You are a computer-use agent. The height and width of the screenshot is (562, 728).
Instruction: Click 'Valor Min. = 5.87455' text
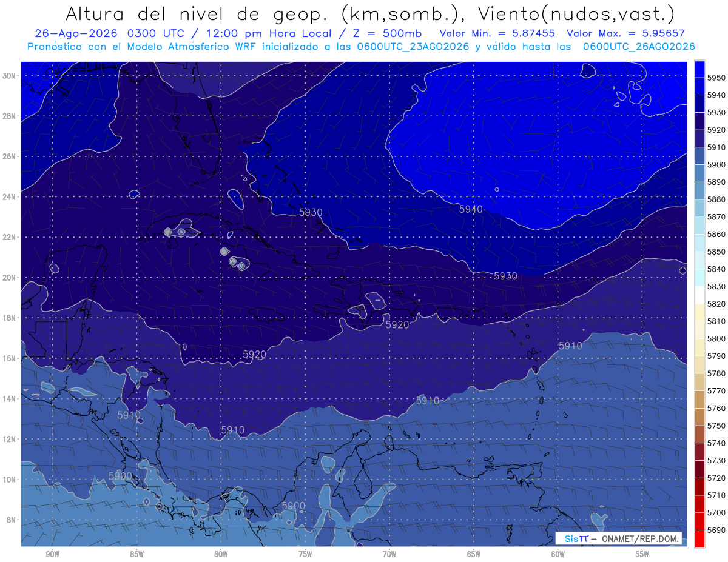tap(497, 34)
